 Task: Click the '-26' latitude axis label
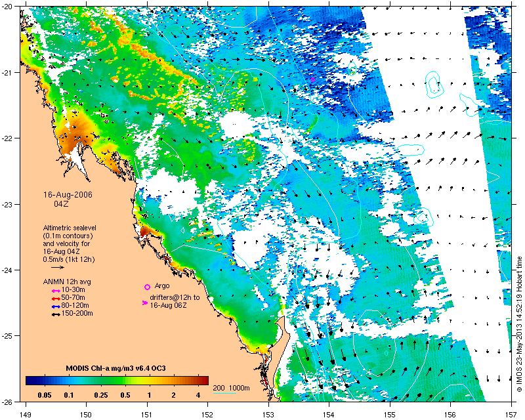7,401
